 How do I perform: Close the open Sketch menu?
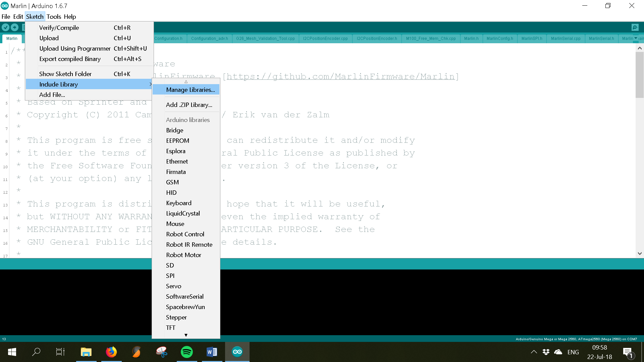[35, 16]
